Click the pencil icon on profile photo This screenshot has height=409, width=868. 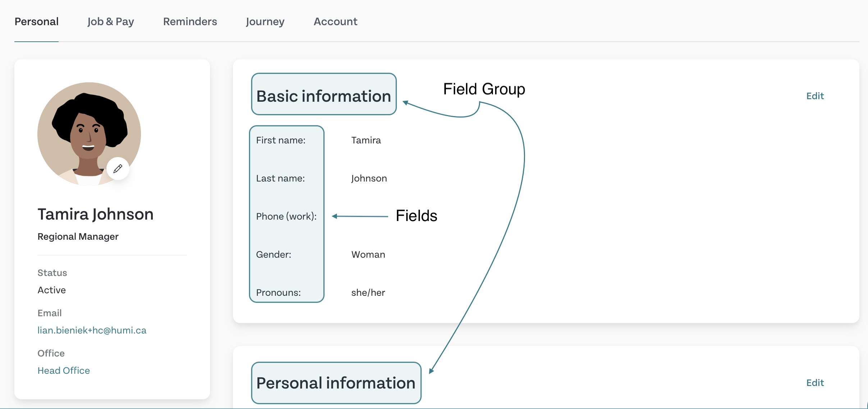pos(118,169)
